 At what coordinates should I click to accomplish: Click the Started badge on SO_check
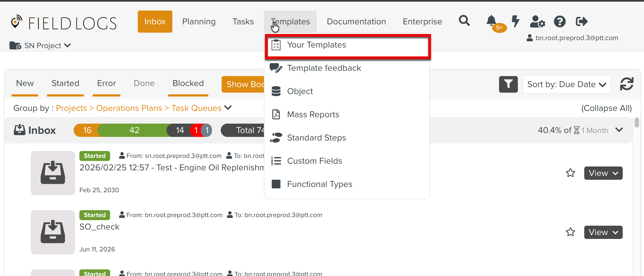point(95,215)
